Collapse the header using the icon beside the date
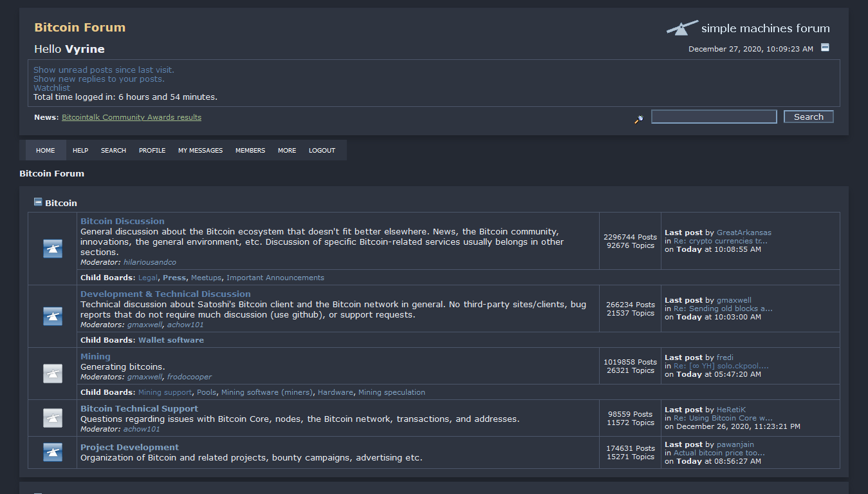Image resolution: width=868 pixels, height=494 pixels. (825, 48)
